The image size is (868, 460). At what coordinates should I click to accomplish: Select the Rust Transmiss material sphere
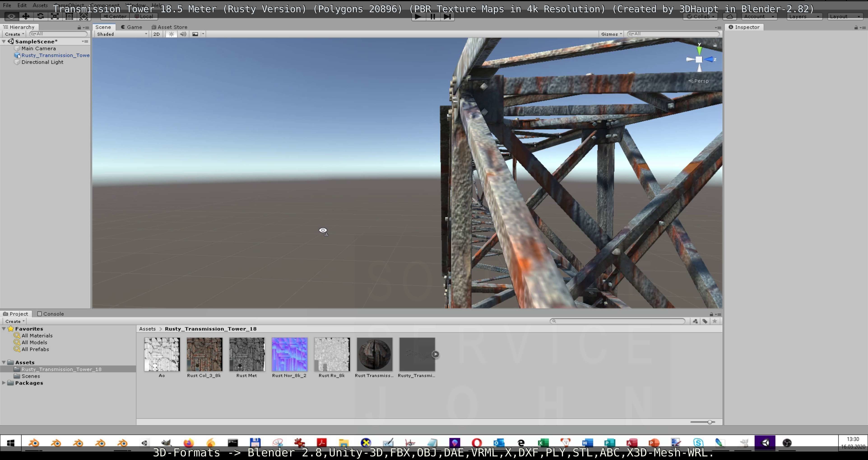pos(374,355)
